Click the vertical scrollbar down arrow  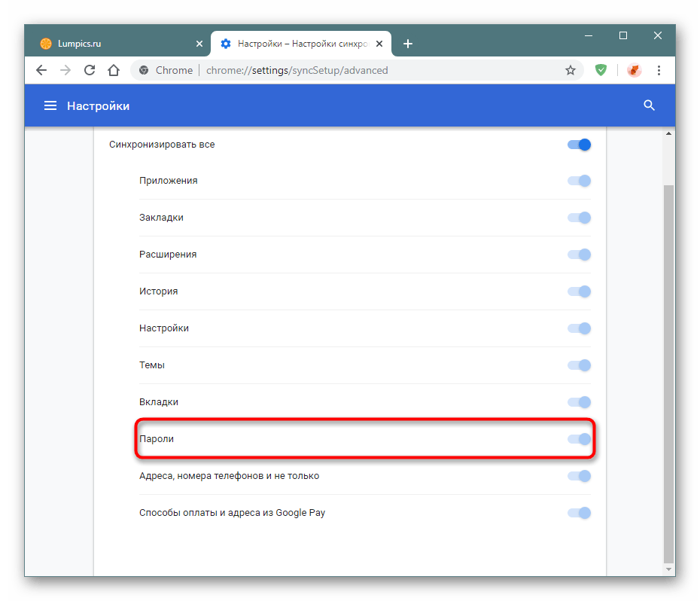click(x=669, y=569)
